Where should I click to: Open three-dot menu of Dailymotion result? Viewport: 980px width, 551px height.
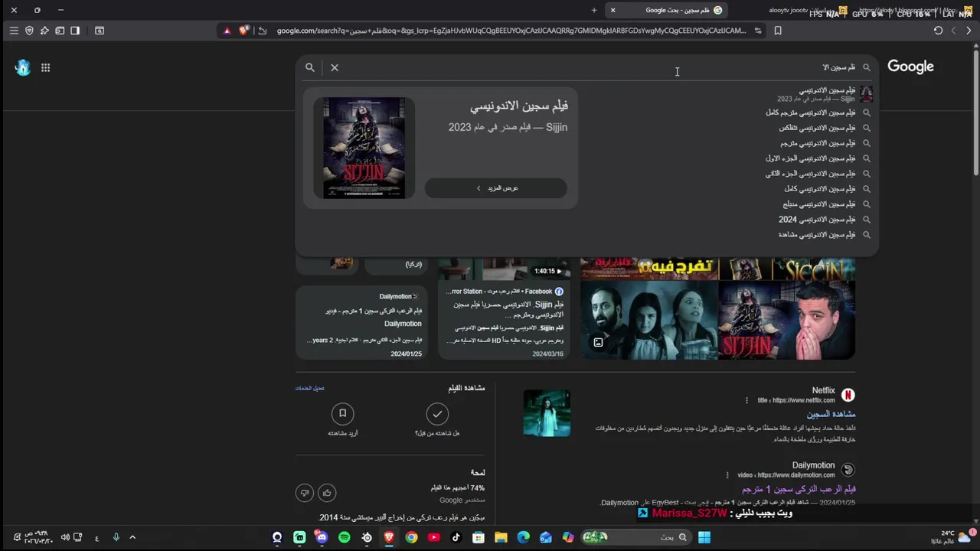coord(728,475)
